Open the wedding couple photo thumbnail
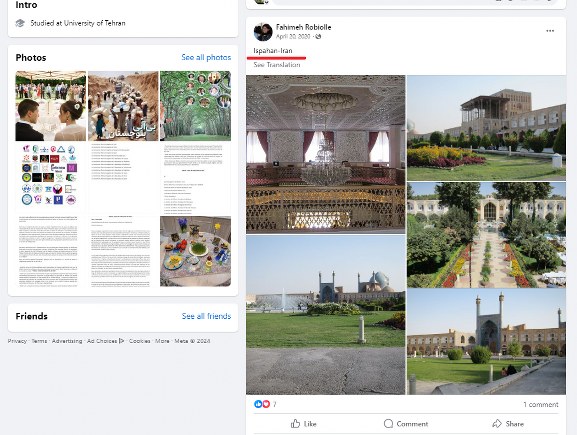Screen dimensions: 577x435 (51, 106)
